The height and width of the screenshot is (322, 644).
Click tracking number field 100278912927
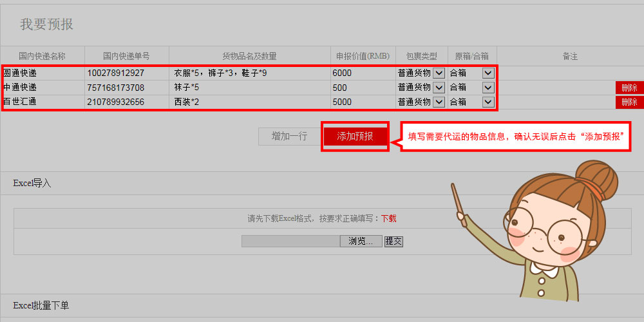[126, 73]
